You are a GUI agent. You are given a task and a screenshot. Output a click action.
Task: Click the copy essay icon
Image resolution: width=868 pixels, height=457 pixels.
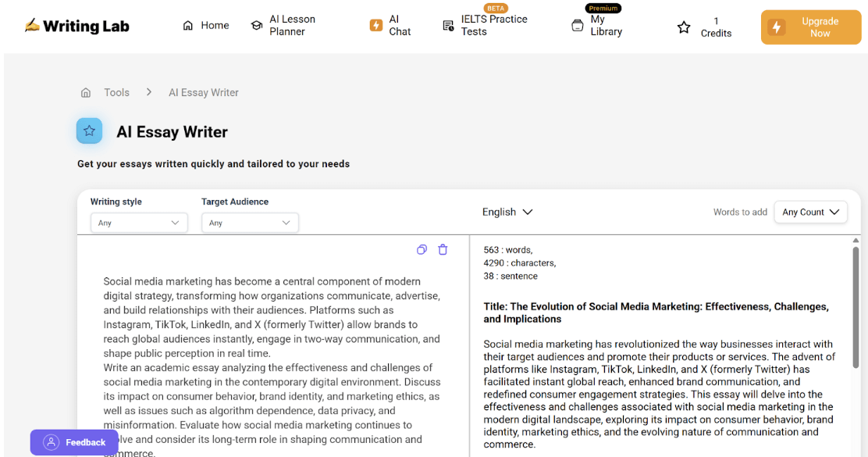point(422,249)
